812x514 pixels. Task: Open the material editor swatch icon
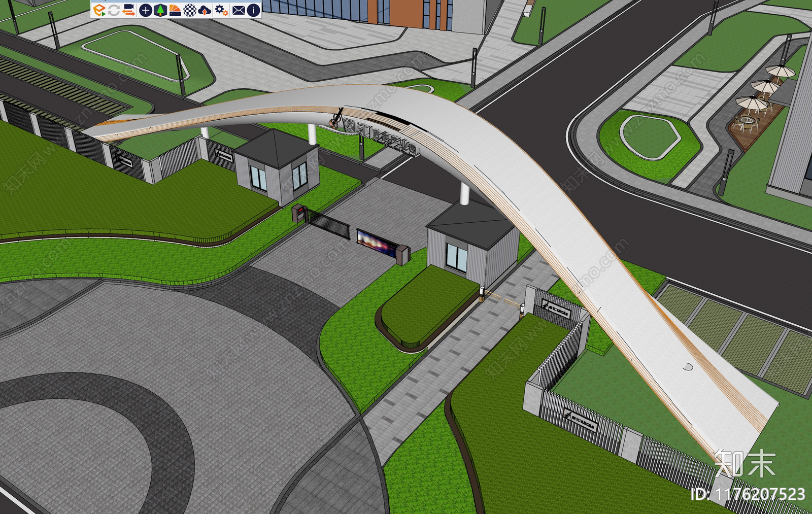175,10
